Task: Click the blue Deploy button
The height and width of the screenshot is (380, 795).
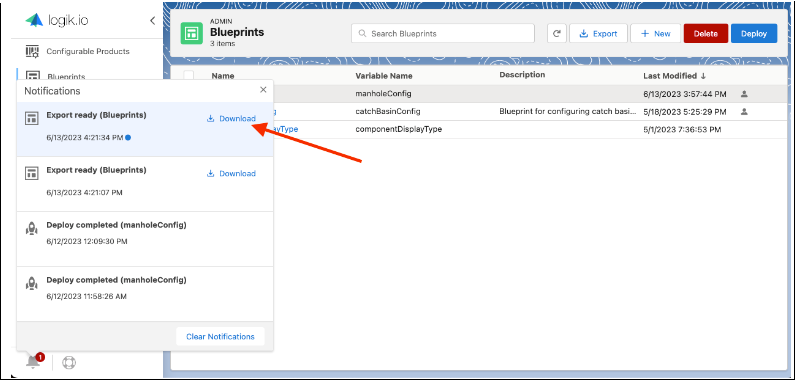Action: (x=754, y=33)
